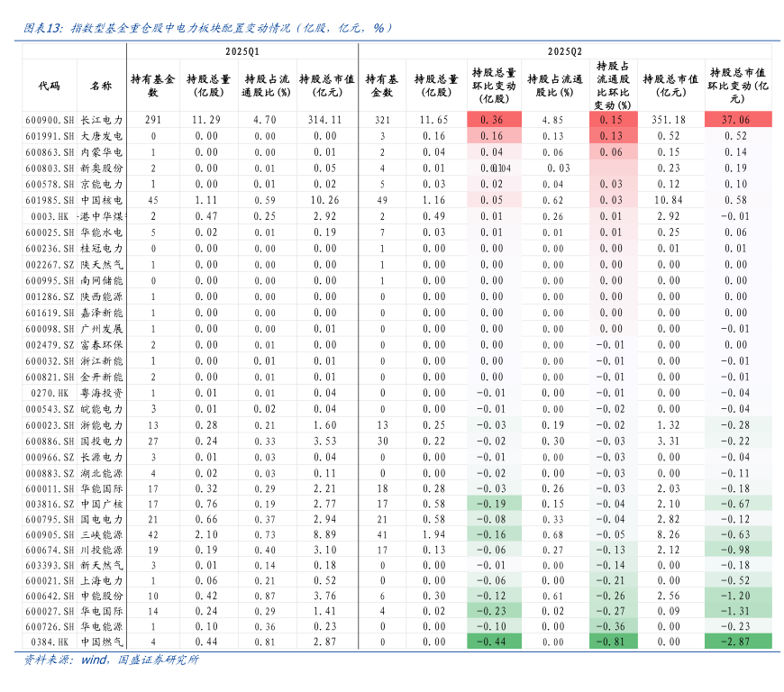
Task: Select stock code "601619.SH"
Action: click(50, 313)
